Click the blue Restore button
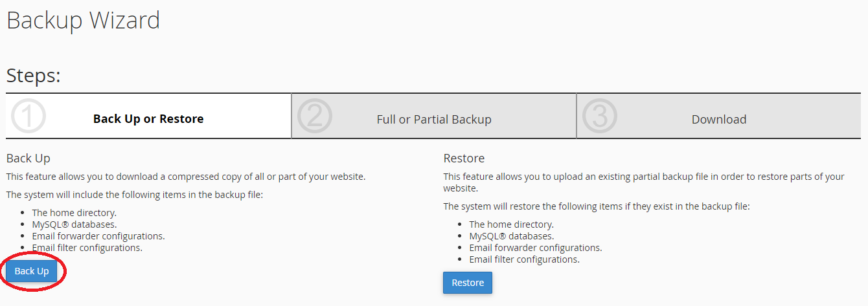 tap(468, 283)
